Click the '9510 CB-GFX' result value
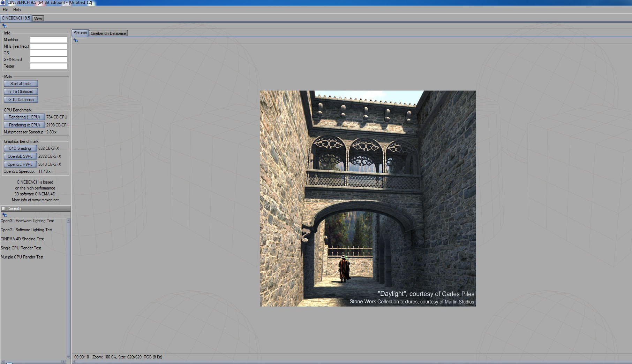632x364 pixels. point(50,164)
